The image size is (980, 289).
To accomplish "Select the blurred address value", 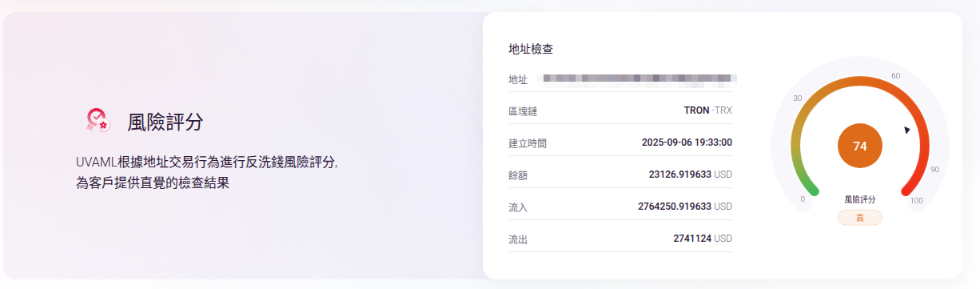I will coord(639,78).
